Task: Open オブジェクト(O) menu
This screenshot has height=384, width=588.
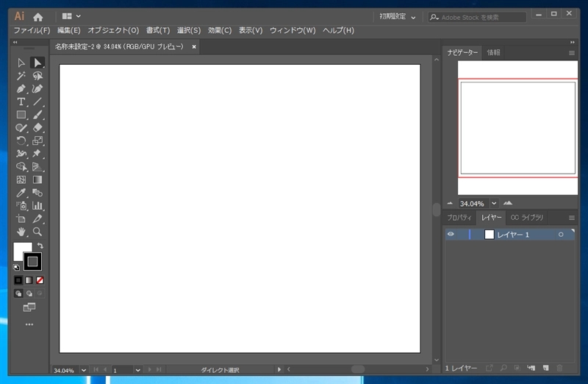Action: [113, 30]
